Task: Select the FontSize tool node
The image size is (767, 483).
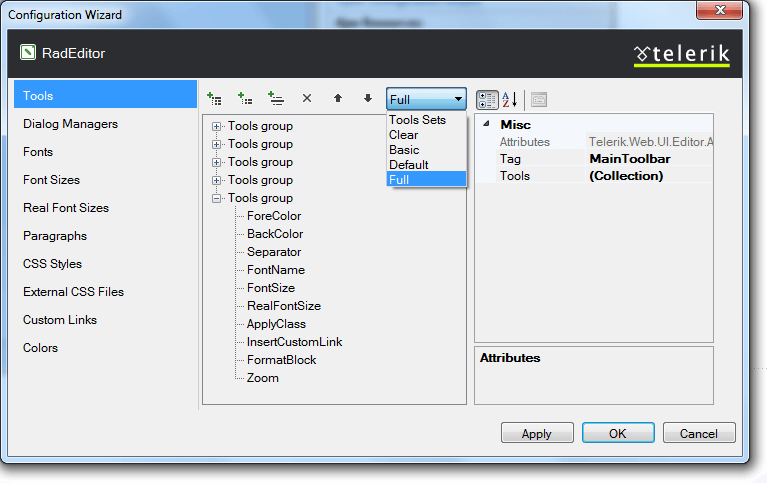Action: (271, 288)
